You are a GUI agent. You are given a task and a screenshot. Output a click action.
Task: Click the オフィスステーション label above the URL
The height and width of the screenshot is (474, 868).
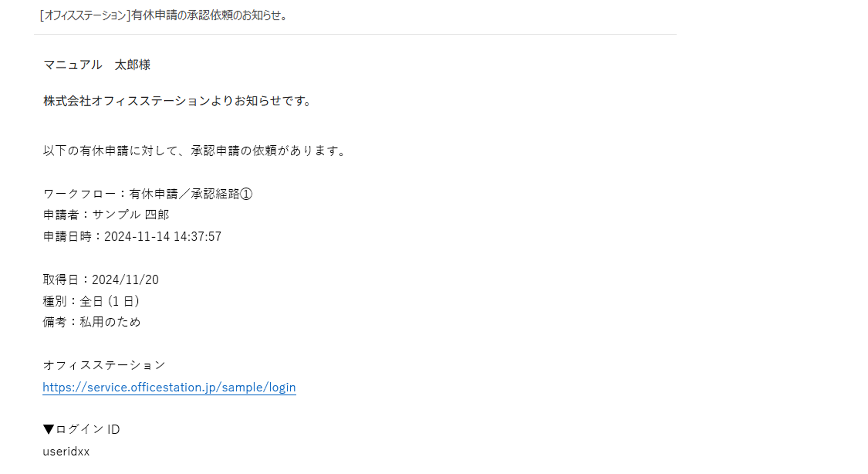pyautogui.click(x=104, y=365)
